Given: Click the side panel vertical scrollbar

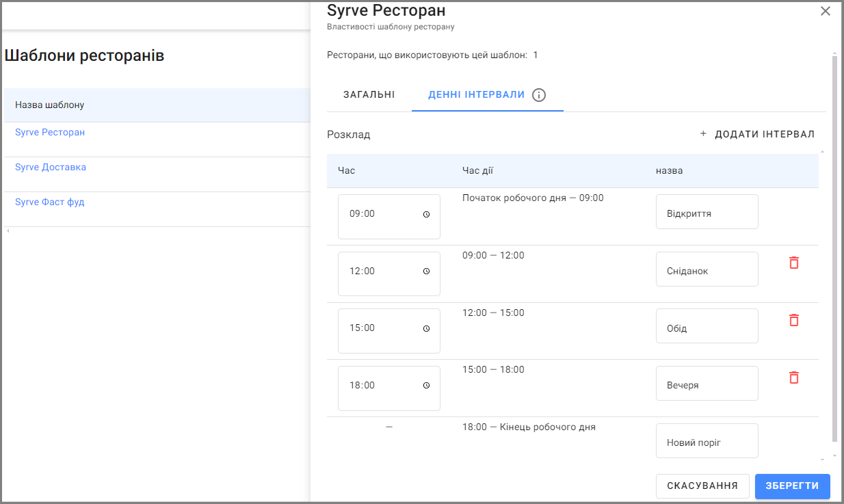Looking at the screenshot, I should pyautogui.click(x=834, y=248).
